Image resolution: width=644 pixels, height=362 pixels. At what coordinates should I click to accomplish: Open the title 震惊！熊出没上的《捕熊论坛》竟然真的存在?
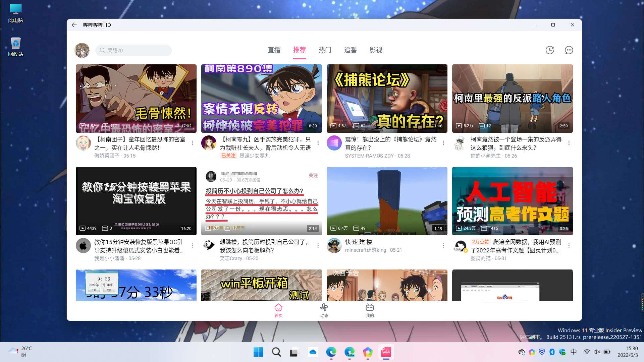pyautogui.click(x=391, y=143)
